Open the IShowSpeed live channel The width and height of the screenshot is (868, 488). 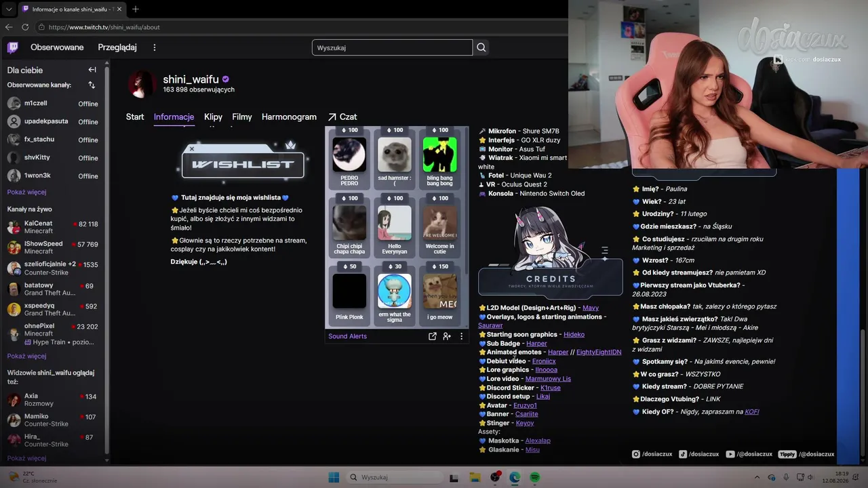point(53,247)
